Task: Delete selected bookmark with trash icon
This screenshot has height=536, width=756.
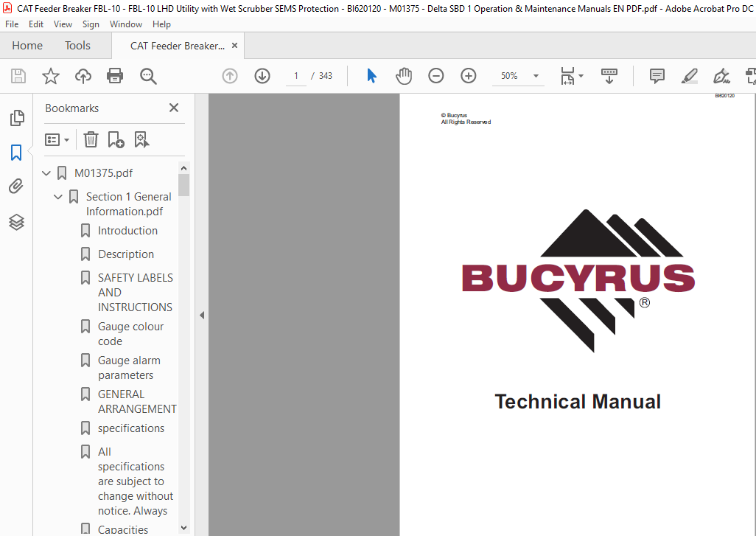Action: click(x=91, y=140)
